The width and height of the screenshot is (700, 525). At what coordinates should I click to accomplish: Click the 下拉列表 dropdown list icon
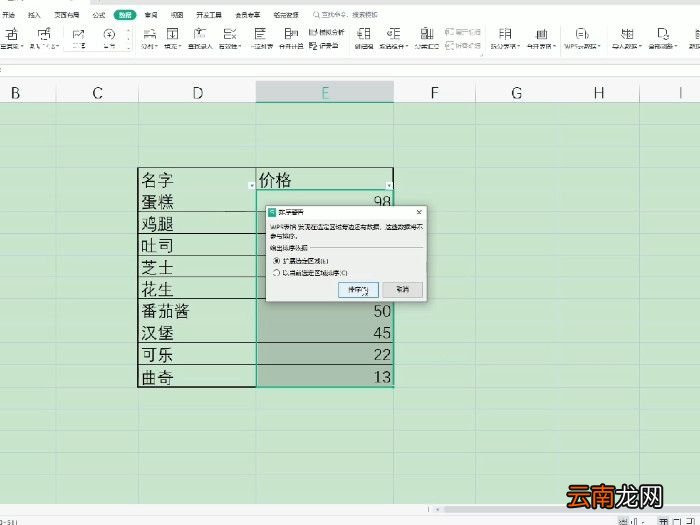[x=260, y=34]
